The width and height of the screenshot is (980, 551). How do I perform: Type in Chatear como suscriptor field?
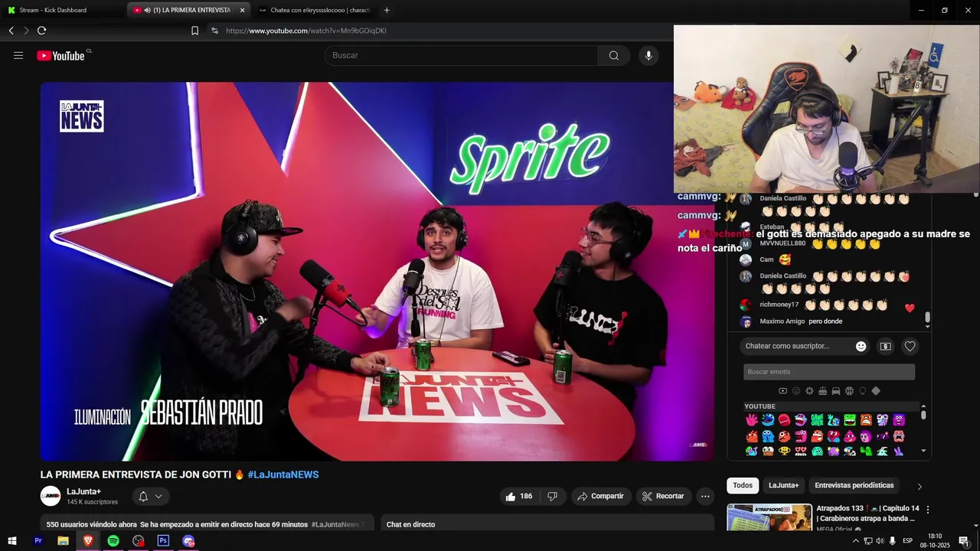(x=796, y=346)
